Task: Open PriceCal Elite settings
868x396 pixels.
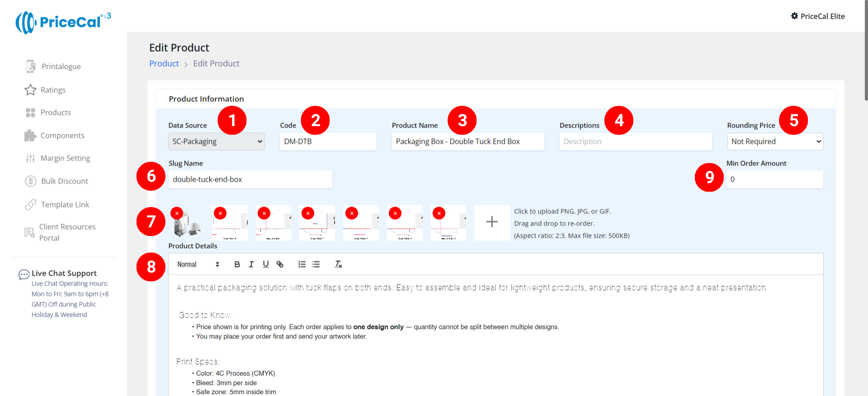Action: [817, 16]
